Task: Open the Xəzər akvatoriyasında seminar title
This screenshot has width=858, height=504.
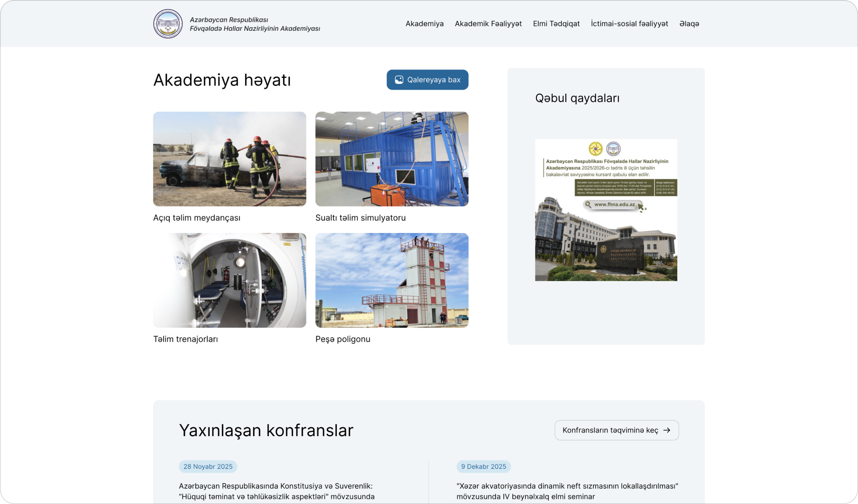Action: 567,491
